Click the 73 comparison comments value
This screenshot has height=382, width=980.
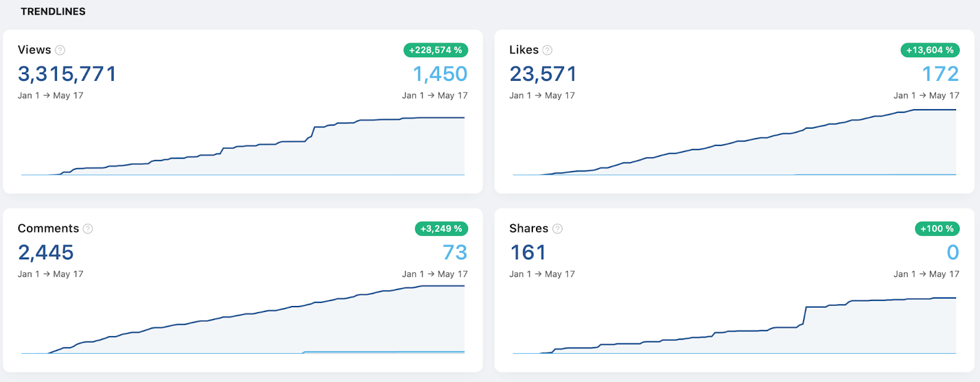tap(455, 253)
